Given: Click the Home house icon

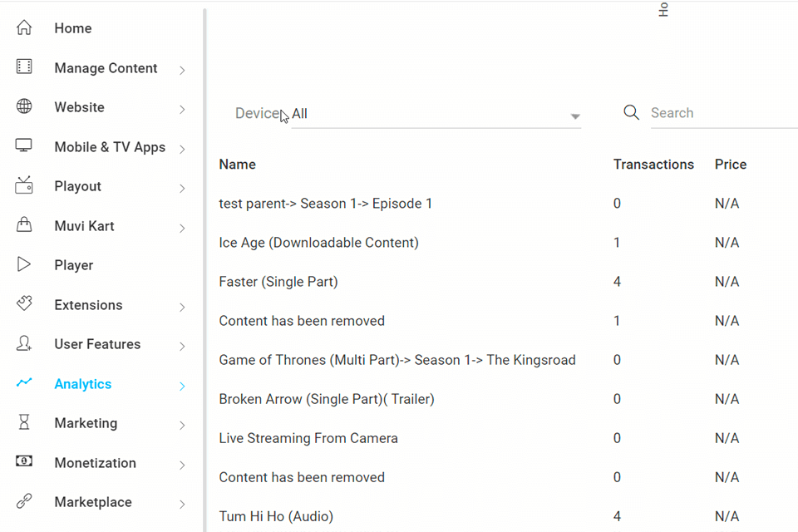Looking at the screenshot, I should pos(24,28).
